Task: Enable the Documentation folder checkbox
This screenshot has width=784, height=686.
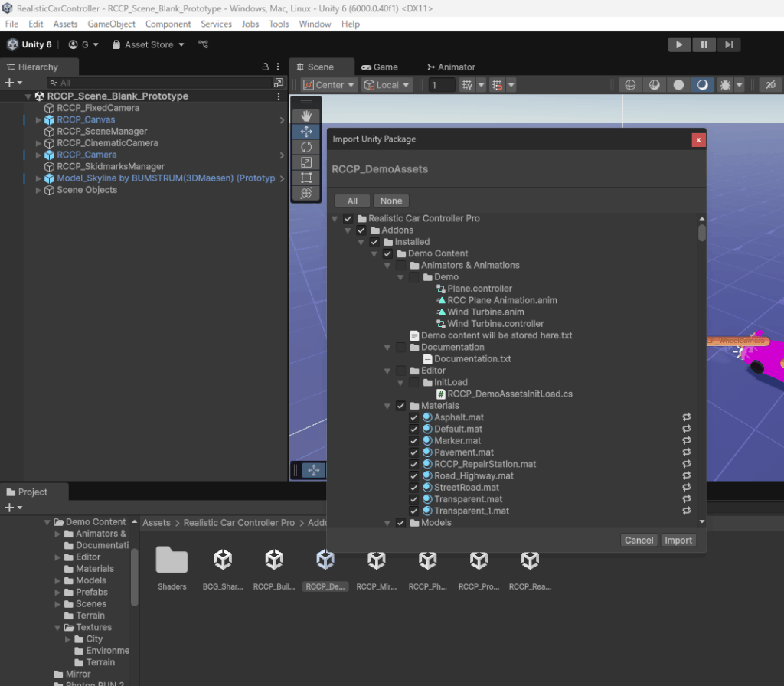Action: click(x=401, y=348)
